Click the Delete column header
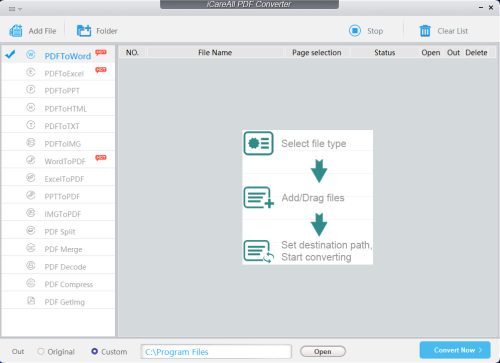The image size is (500, 363). coord(476,52)
